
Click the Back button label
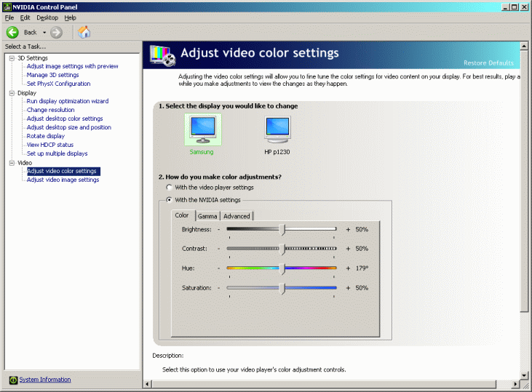[30, 33]
